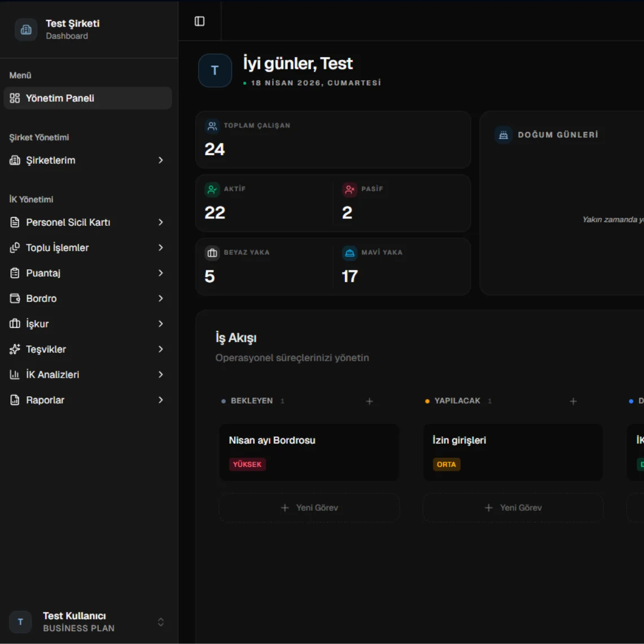644x644 pixels.
Task: Click the İş Akışı section heading
Action: (236, 338)
